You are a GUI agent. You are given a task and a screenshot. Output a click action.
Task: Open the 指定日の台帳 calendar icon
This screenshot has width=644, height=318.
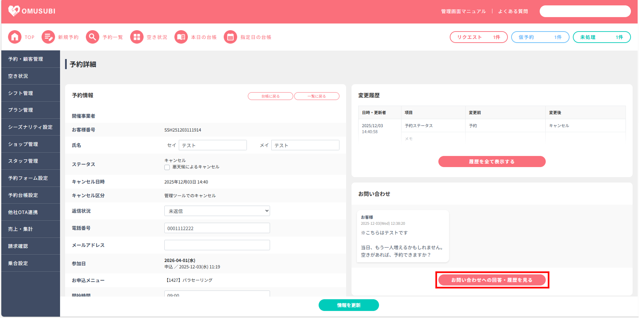tap(230, 37)
